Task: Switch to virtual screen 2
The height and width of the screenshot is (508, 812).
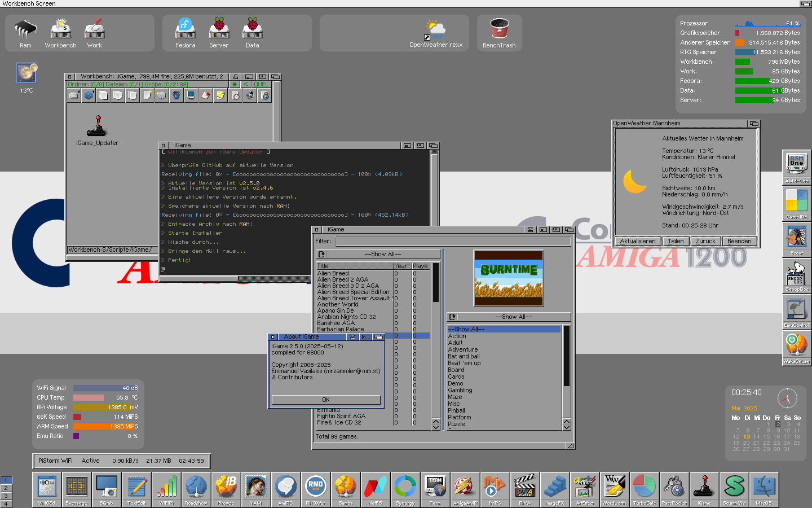Action: click(6, 488)
